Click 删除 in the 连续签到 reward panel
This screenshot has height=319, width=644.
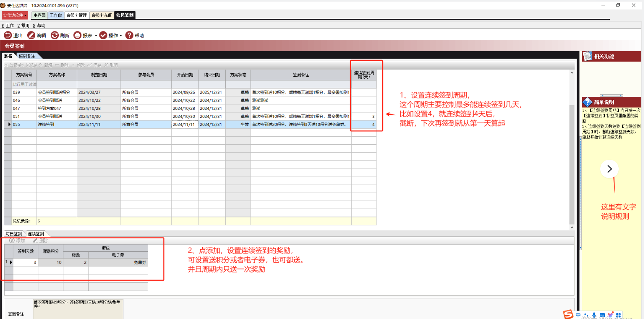click(x=41, y=241)
